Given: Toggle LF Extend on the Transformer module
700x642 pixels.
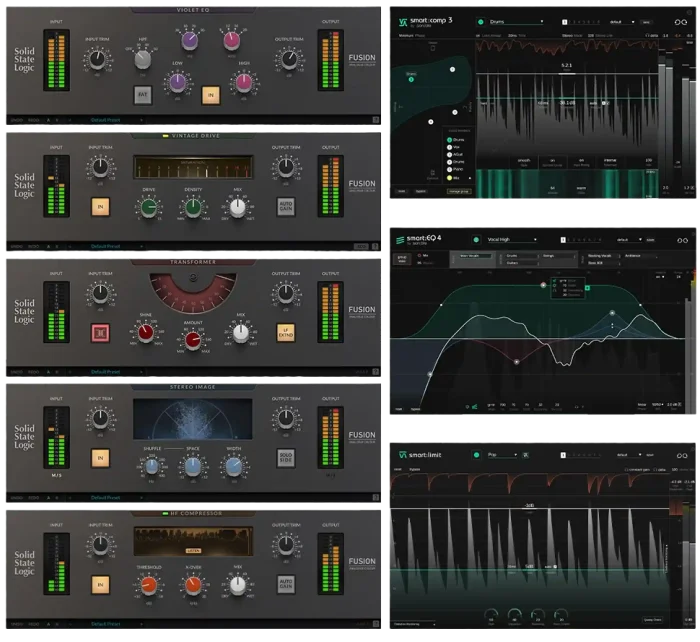Looking at the screenshot, I should (x=287, y=332).
